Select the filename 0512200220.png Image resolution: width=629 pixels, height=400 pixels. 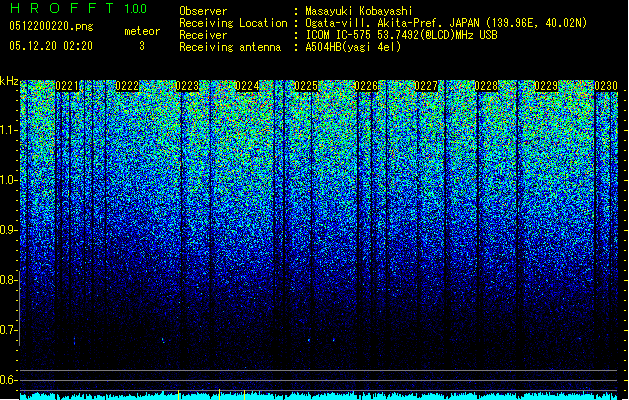click(x=51, y=26)
